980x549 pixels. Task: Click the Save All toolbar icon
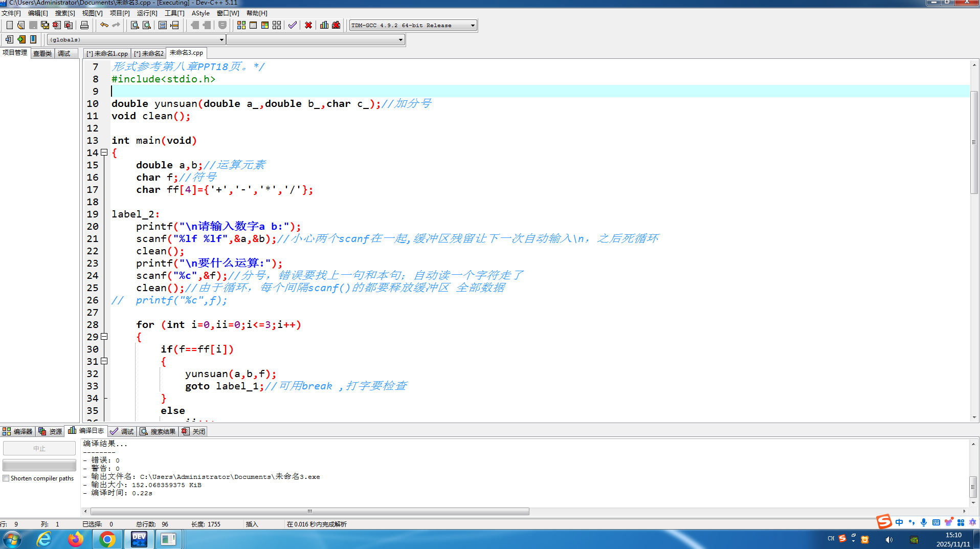pyautogui.click(x=45, y=25)
